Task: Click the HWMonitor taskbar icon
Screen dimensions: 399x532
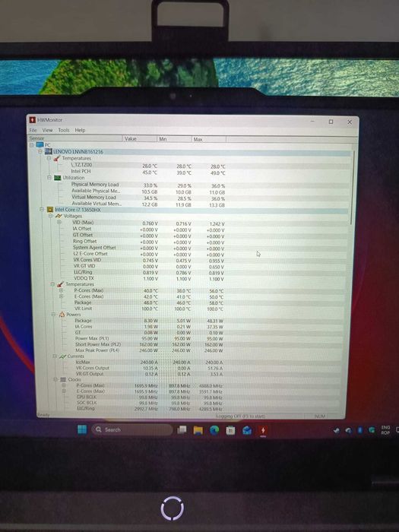Action: click(263, 430)
